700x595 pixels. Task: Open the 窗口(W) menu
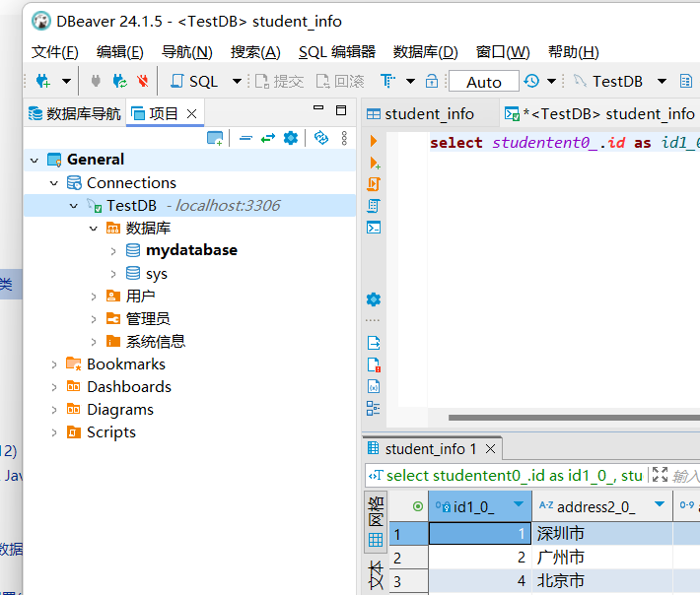pyautogui.click(x=503, y=52)
